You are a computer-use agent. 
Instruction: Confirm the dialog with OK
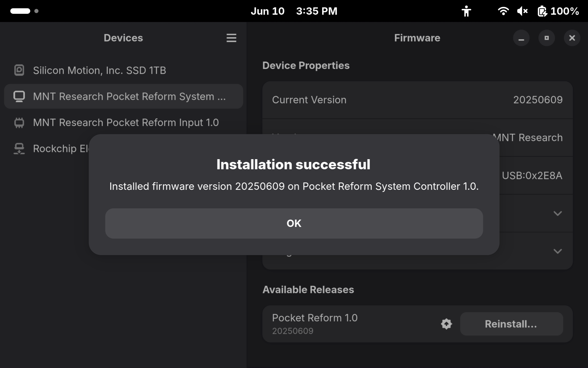coord(294,223)
